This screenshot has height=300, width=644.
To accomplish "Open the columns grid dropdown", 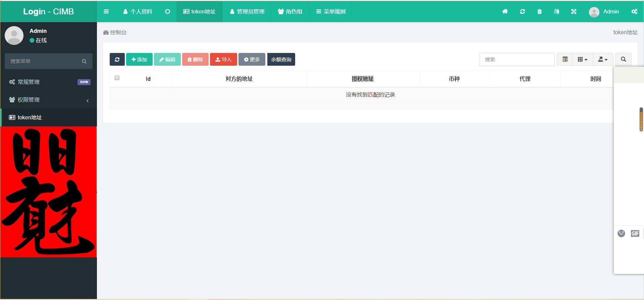I will (583, 59).
